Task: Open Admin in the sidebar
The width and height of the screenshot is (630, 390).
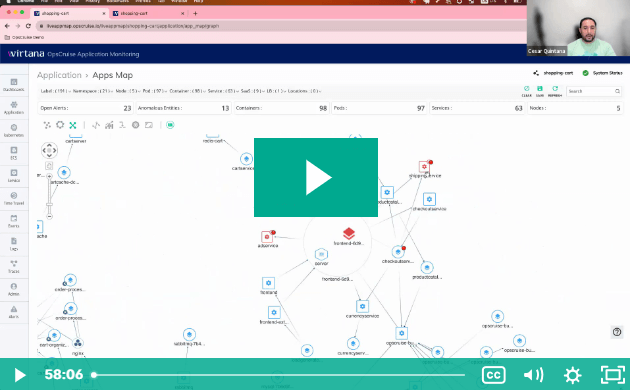Action: [14, 289]
